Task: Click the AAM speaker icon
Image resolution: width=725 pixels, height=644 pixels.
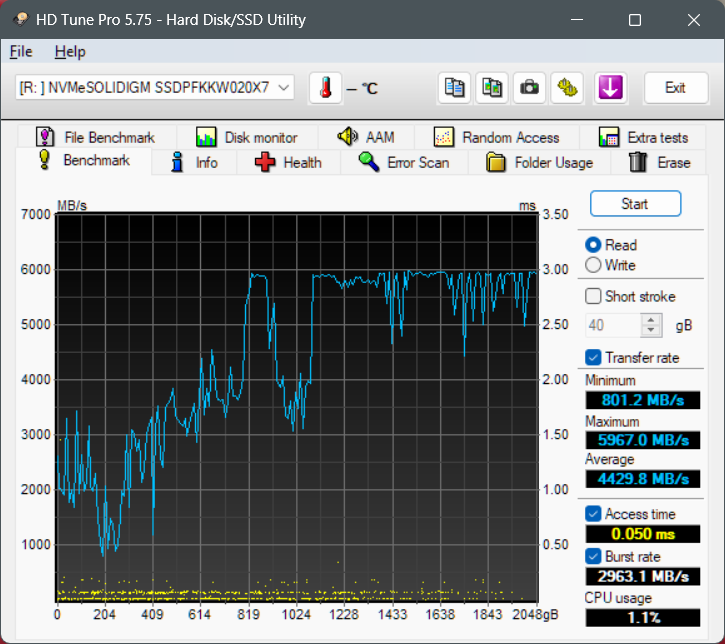Action: [x=347, y=136]
